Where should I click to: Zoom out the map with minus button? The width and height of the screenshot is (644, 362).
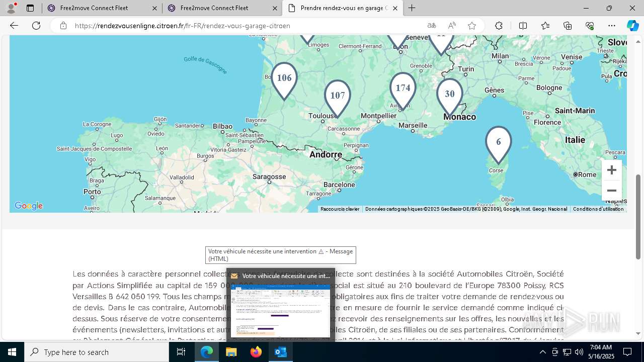612,191
